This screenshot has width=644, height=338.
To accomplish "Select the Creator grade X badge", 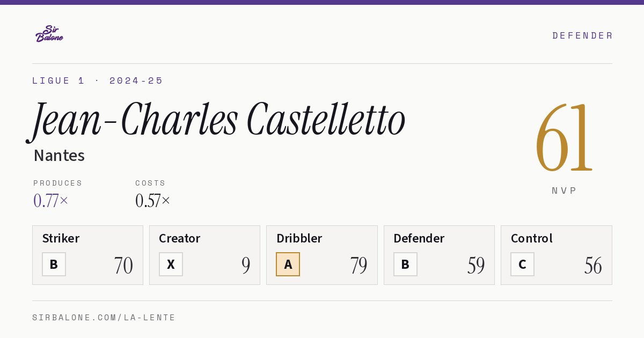I will 171,264.
